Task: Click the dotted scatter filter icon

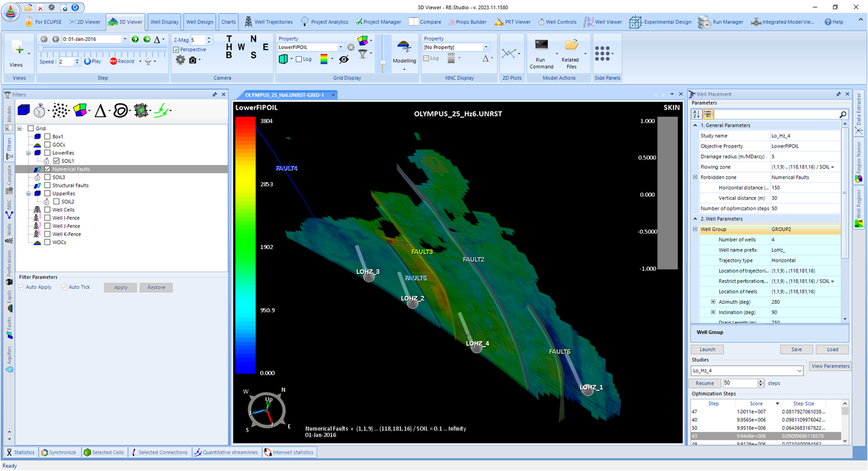Action: point(61,110)
